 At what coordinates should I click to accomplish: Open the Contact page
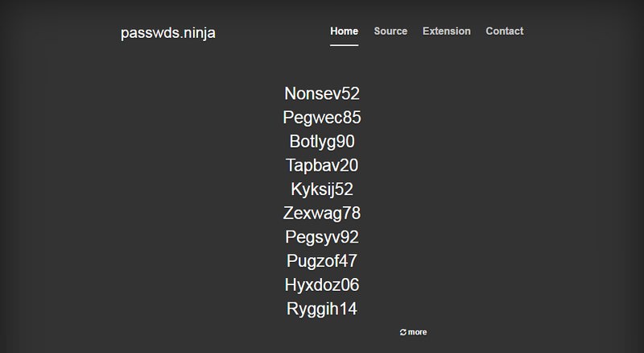point(505,31)
